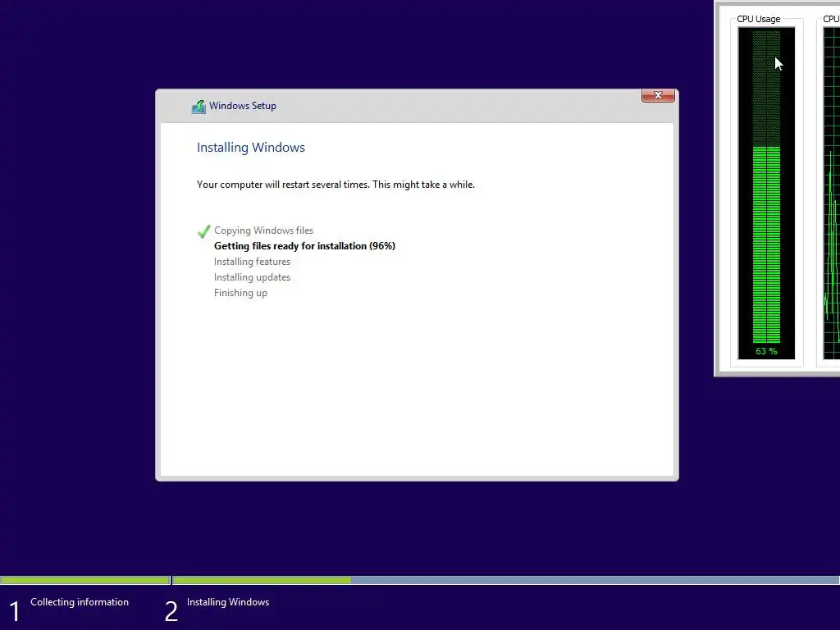Click the 'Collecting information' progress bar
Image resolution: width=840 pixels, height=630 pixels.
click(x=84, y=580)
